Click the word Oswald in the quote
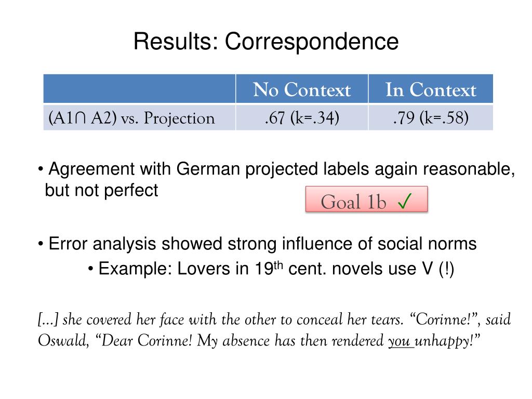This screenshot has width=532, height=399. (x=63, y=340)
